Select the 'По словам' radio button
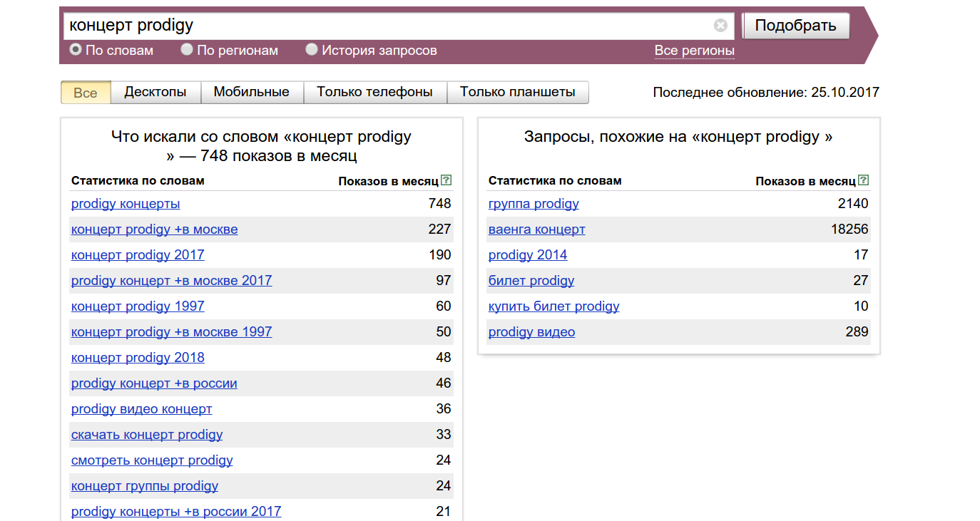Viewport: 980px width, 521px height. click(x=75, y=50)
